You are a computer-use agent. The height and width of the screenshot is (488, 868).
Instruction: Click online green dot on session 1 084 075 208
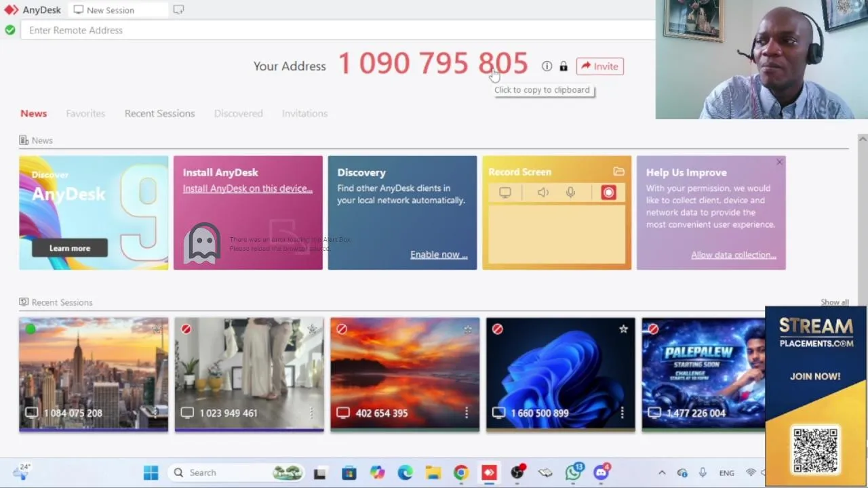point(30,329)
